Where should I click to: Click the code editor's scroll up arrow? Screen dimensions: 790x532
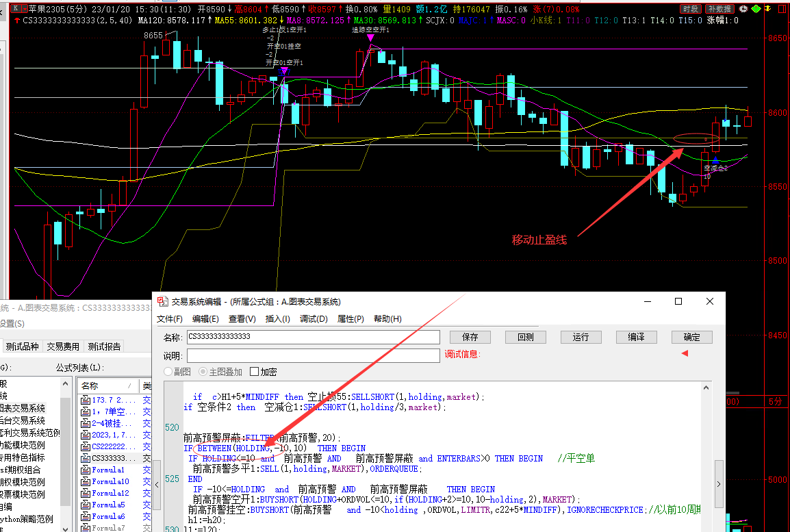coord(706,388)
